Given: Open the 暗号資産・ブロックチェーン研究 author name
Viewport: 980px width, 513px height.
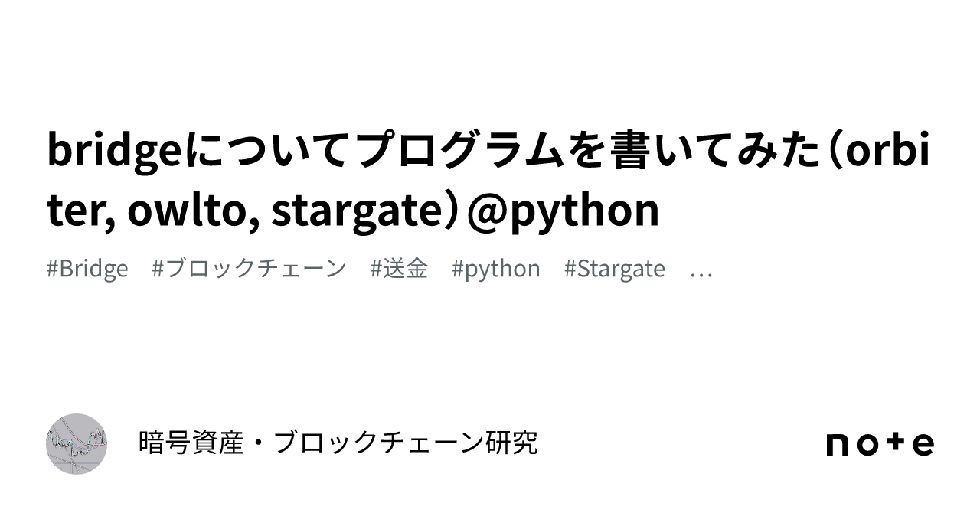Looking at the screenshot, I should coord(338,443).
